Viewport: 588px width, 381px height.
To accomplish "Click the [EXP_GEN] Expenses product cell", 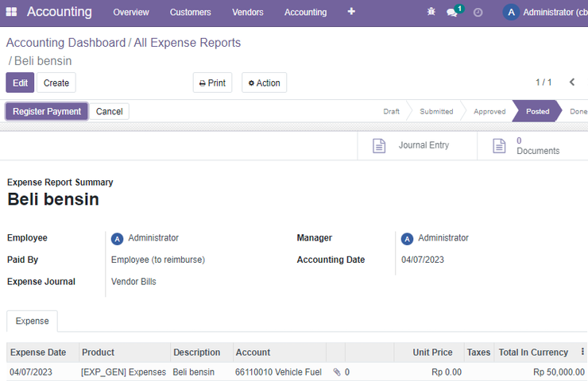I will (x=123, y=372).
